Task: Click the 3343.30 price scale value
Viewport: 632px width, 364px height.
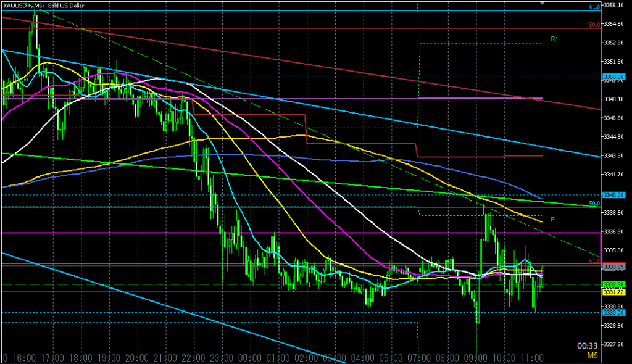Action: 613,155
